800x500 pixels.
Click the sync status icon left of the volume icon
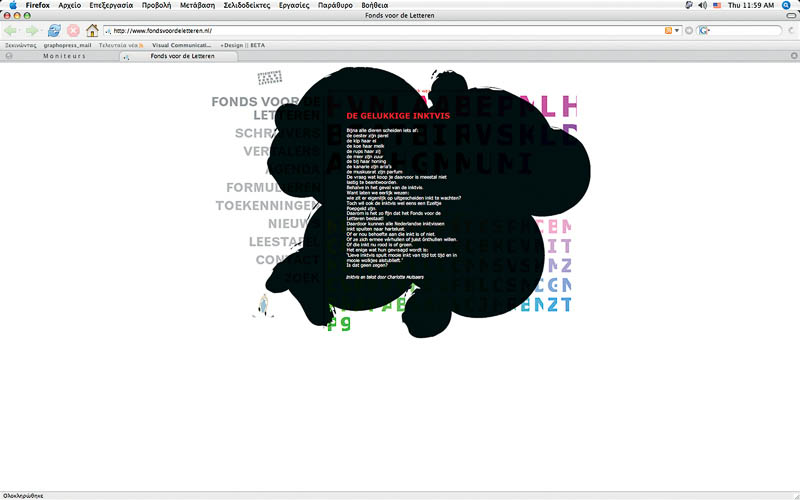(689, 5)
